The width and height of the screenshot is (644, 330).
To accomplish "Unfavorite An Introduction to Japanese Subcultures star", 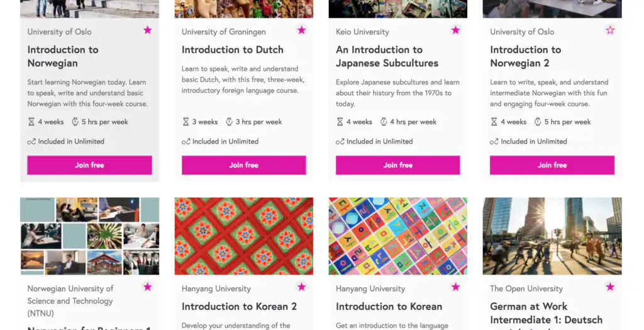I will (x=455, y=30).
